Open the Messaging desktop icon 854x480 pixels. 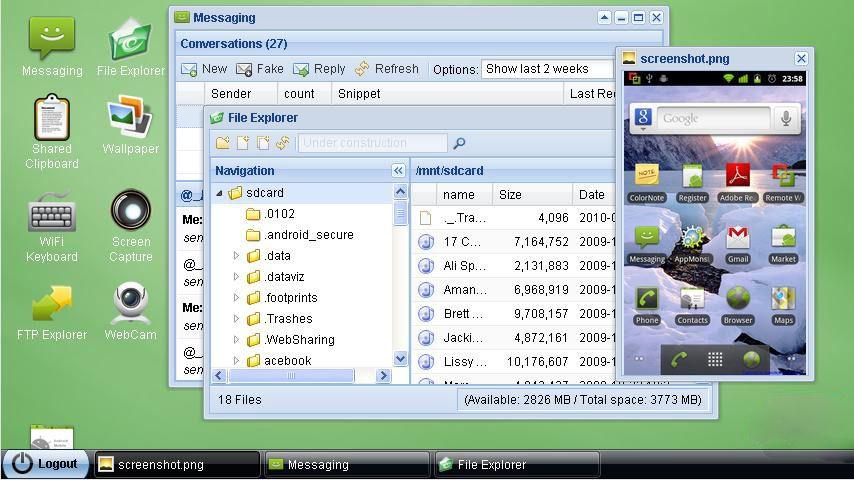[x=52, y=46]
